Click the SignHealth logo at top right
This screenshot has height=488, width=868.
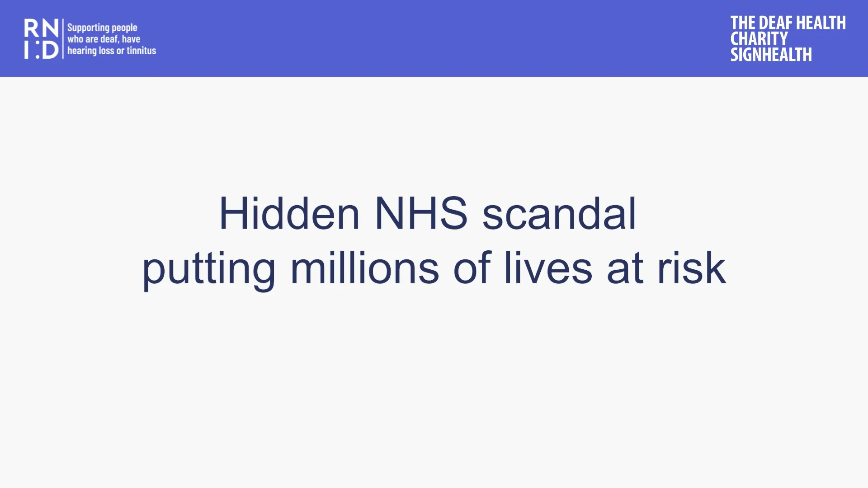tap(788, 39)
